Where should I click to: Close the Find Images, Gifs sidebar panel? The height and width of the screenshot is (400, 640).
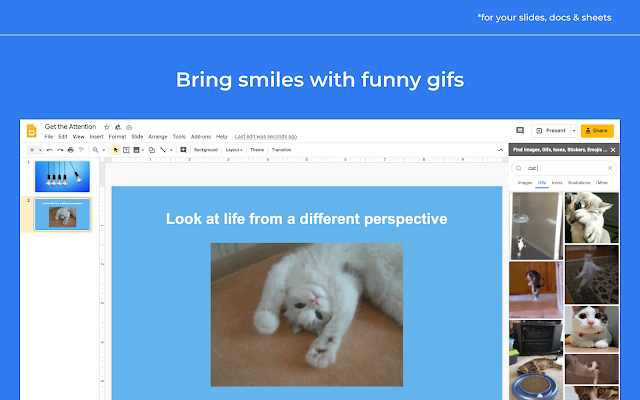coord(613,150)
